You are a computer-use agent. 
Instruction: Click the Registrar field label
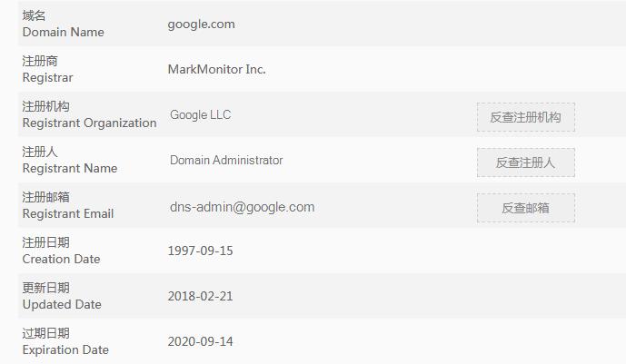(x=47, y=78)
